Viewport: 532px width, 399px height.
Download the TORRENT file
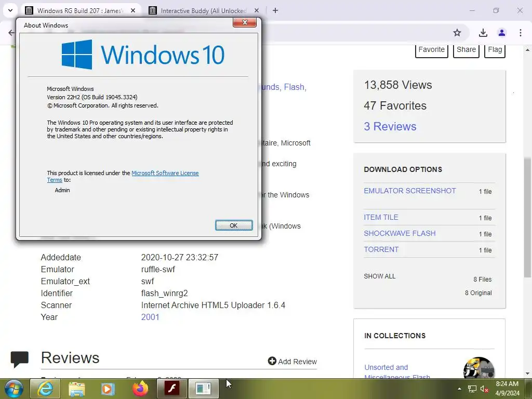[381, 249]
